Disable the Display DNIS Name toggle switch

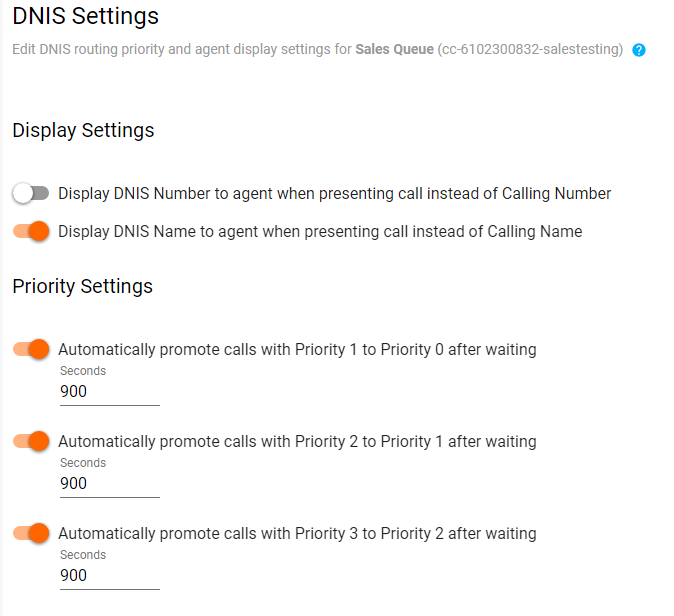click(31, 231)
